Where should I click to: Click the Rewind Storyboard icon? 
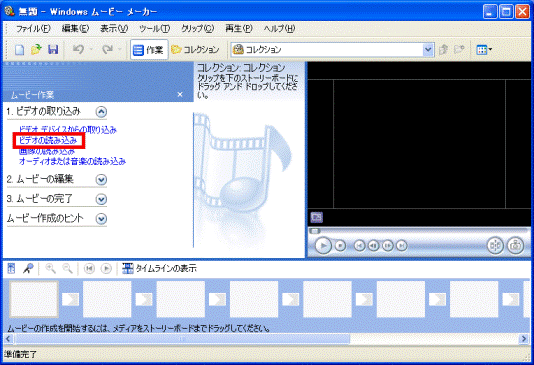[x=89, y=269]
